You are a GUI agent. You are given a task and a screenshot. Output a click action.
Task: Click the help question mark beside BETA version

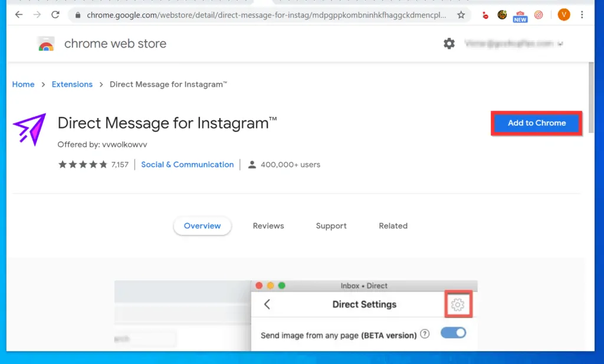click(425, 334)
